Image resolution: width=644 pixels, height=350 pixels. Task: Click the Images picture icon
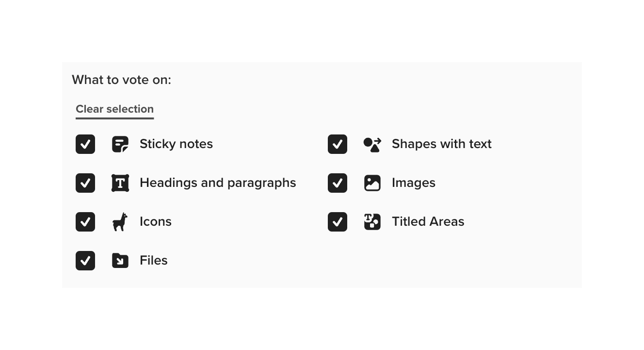pyautogui.click(x=372, y=183)
